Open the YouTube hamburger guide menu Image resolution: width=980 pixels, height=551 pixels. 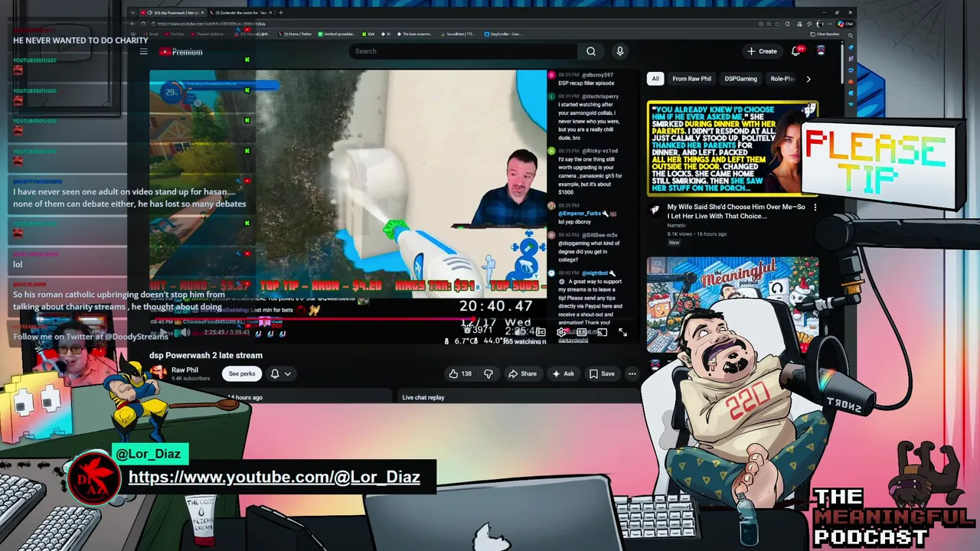pyautogui.click(x=143, y=51)
